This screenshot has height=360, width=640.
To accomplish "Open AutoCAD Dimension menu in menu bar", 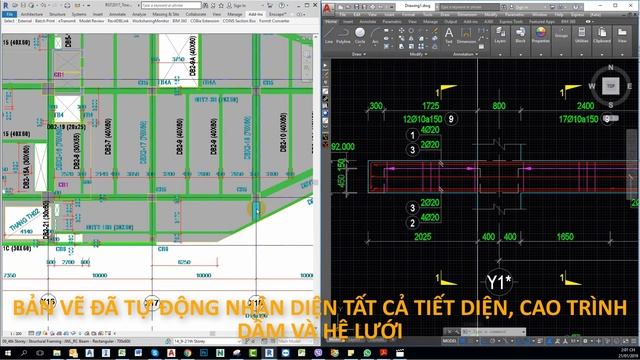I will point(467,14).
